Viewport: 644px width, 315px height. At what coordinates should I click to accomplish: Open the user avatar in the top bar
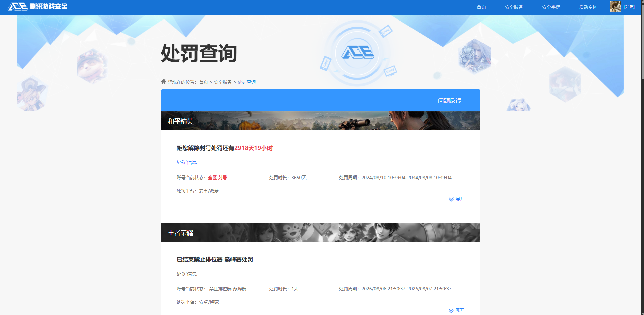tap(615, 7)
